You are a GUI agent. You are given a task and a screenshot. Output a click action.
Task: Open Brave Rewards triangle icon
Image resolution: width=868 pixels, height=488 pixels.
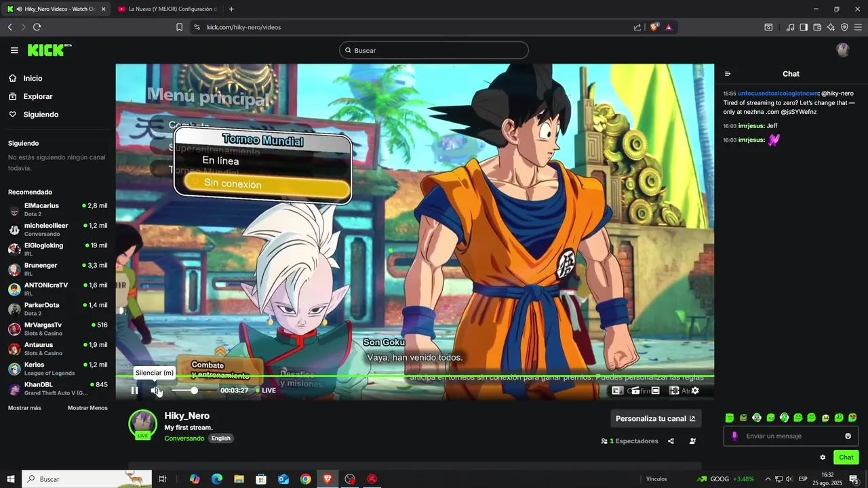pyautogui.click(x=669, y=27)
